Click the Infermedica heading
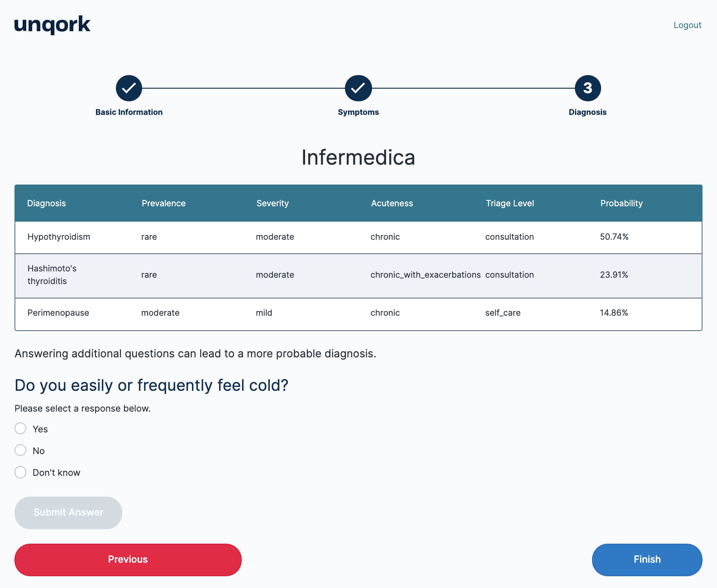Image resolution: width=717 pixels, height=588 pixels. pos(358,158)
